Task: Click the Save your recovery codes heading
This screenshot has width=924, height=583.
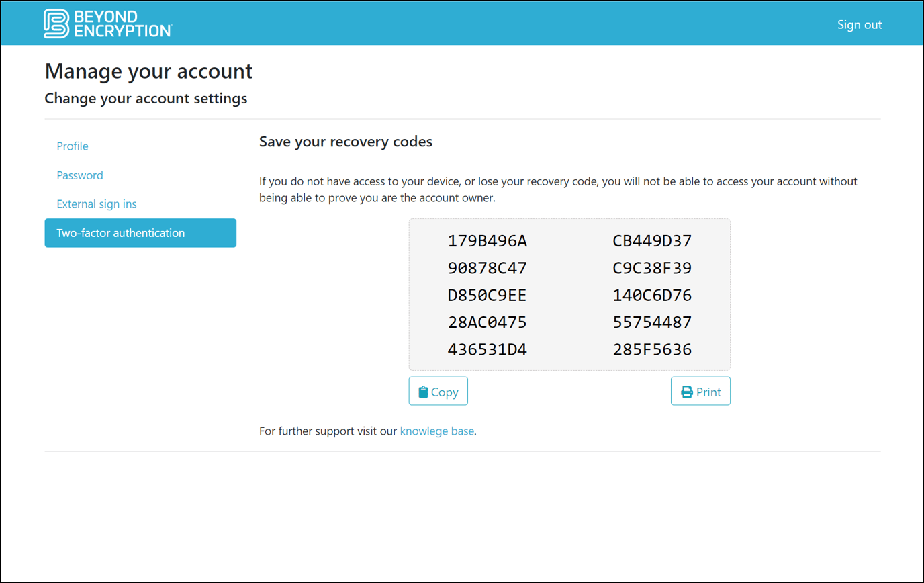Action: coord(346,142)
